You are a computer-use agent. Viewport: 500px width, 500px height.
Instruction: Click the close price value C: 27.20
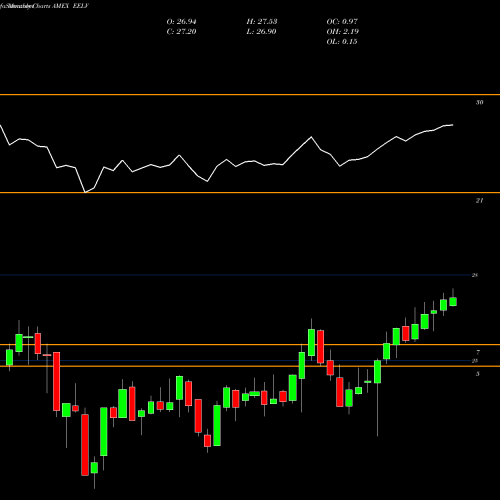(x=181, y=32)
